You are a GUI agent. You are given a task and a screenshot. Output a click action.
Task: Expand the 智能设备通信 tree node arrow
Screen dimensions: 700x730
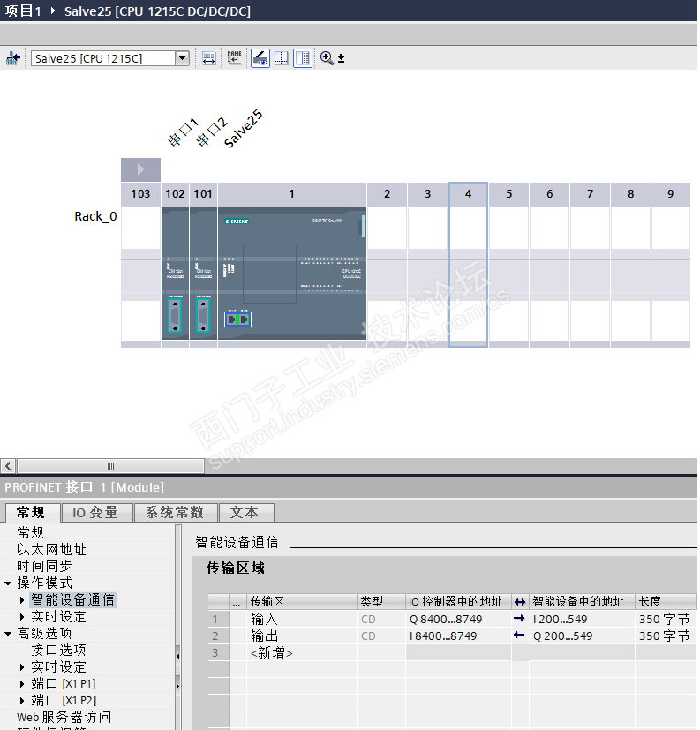click(22, 600)
